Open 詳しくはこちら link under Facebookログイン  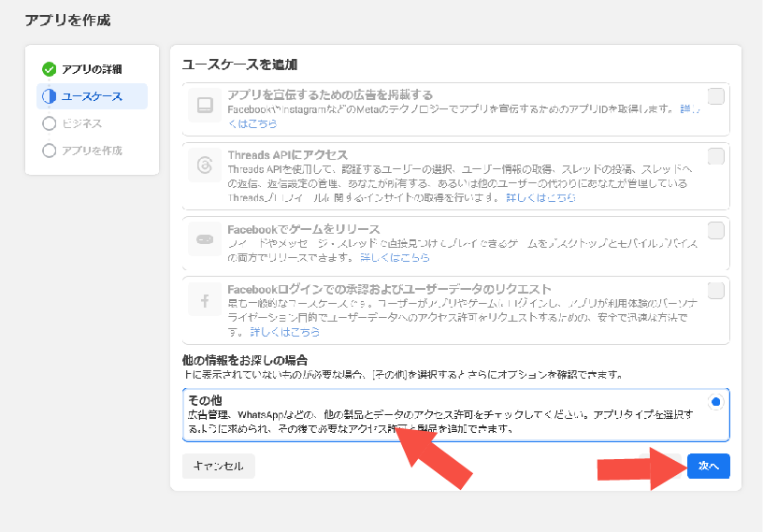(x=284, y=332)
